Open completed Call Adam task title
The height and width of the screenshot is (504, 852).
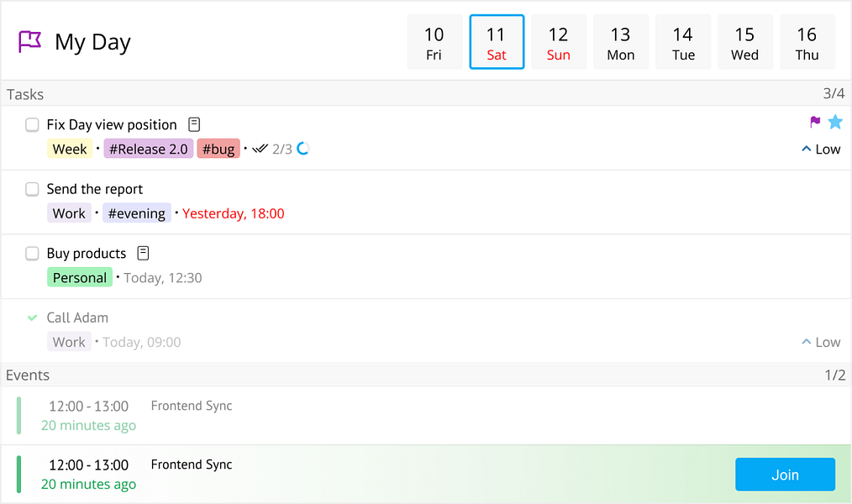(77, 318)
